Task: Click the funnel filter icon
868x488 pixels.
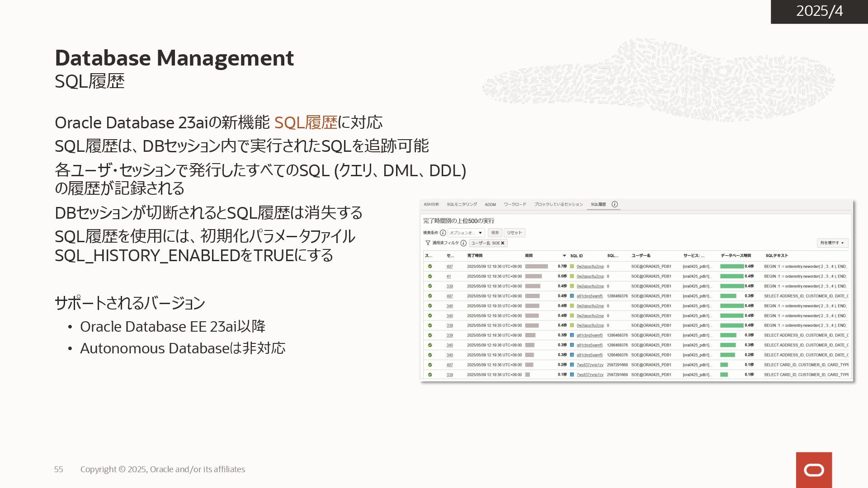Action: tap(428, 243)
